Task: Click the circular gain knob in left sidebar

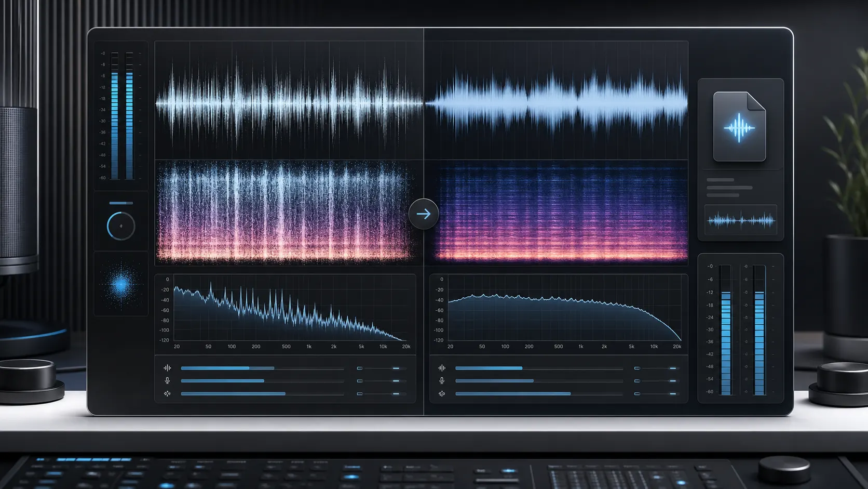Action: [x=121, y=226]
